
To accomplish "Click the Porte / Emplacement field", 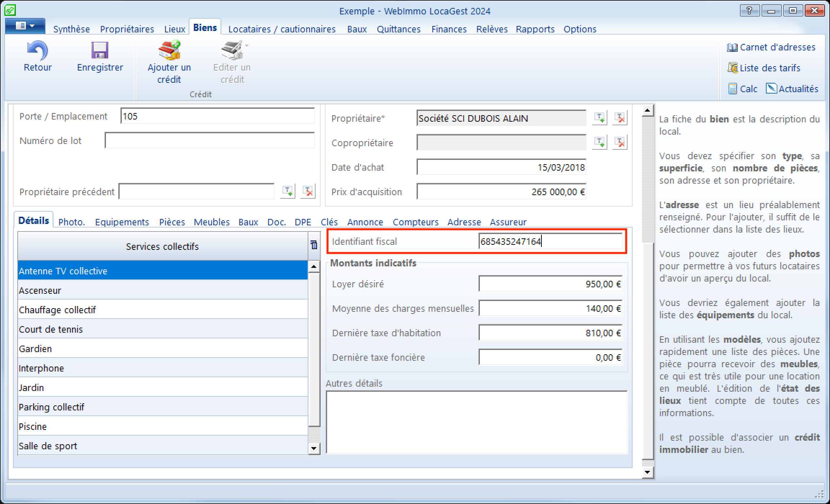I will coord(218,116).
